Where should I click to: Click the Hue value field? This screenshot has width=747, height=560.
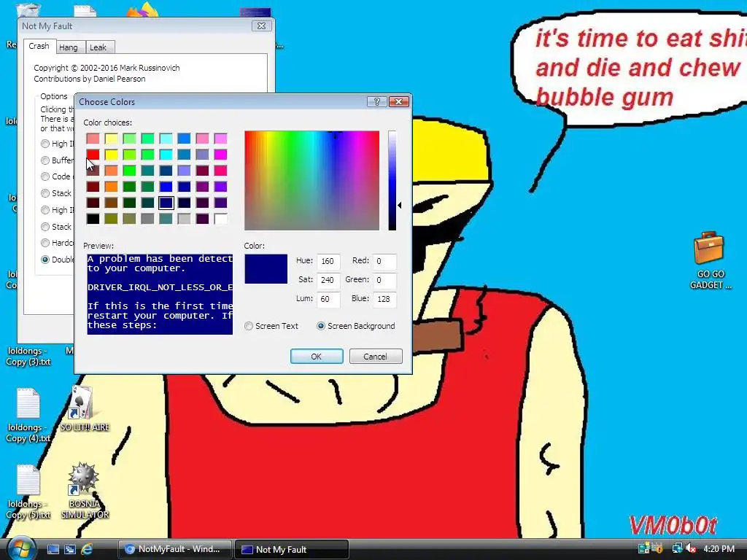coord(328,261)
